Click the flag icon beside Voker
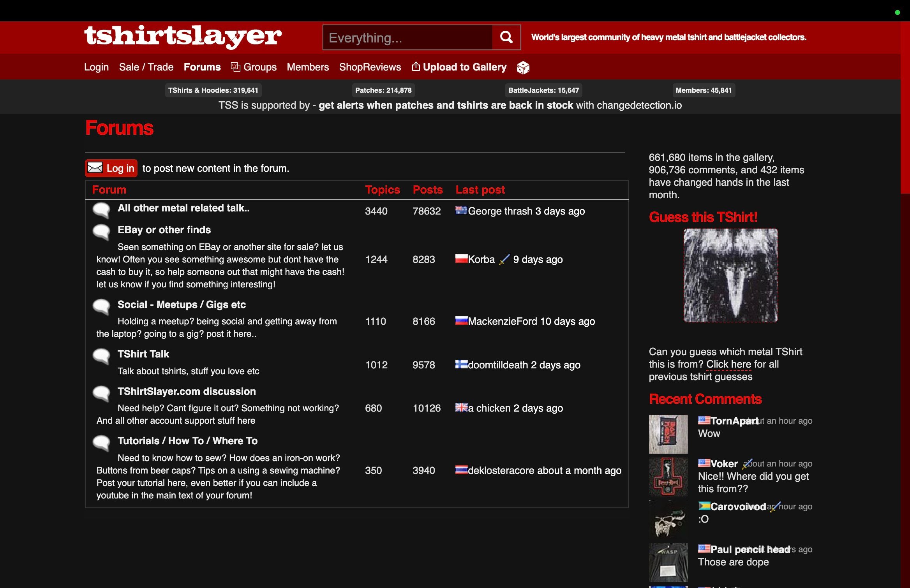 (704, 463)
